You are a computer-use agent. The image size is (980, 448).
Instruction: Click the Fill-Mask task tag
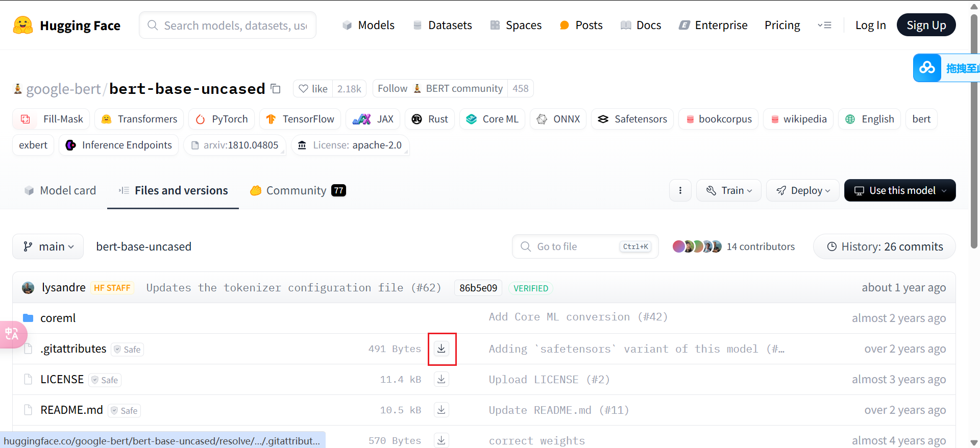[51, 119]
